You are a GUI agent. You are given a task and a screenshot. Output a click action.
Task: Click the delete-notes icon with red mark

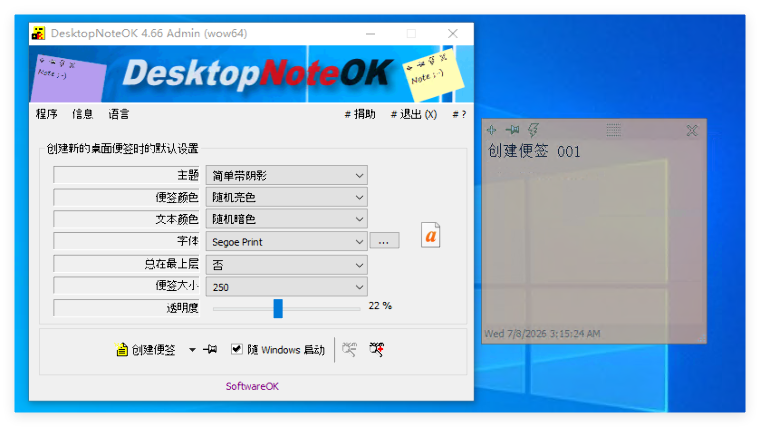click(377, 349)
